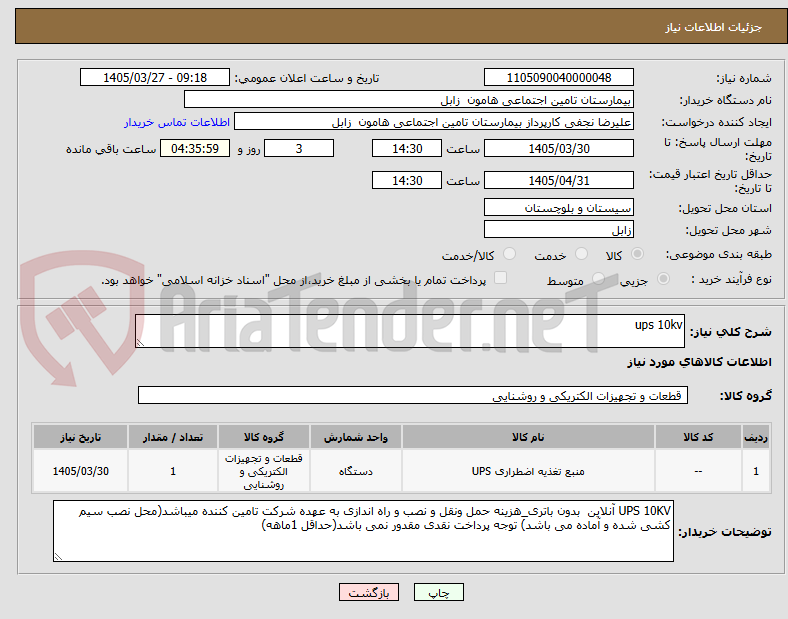
Task: Click the تعداد / مقدار column header
Action: (x=173, y=437)
